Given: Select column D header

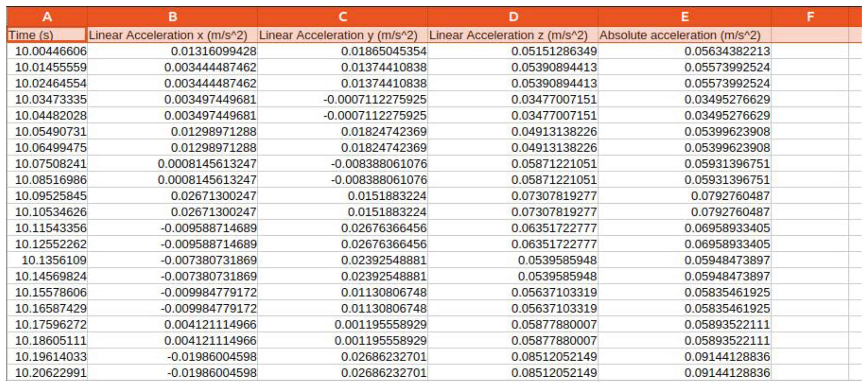Looking at the screenshot, I should click(512, 16).
